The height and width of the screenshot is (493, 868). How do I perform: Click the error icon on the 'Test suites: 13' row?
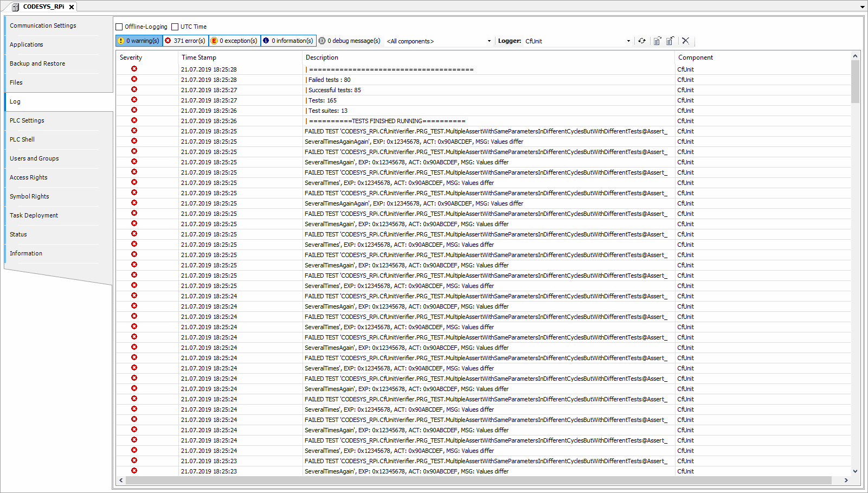(134, 110)
